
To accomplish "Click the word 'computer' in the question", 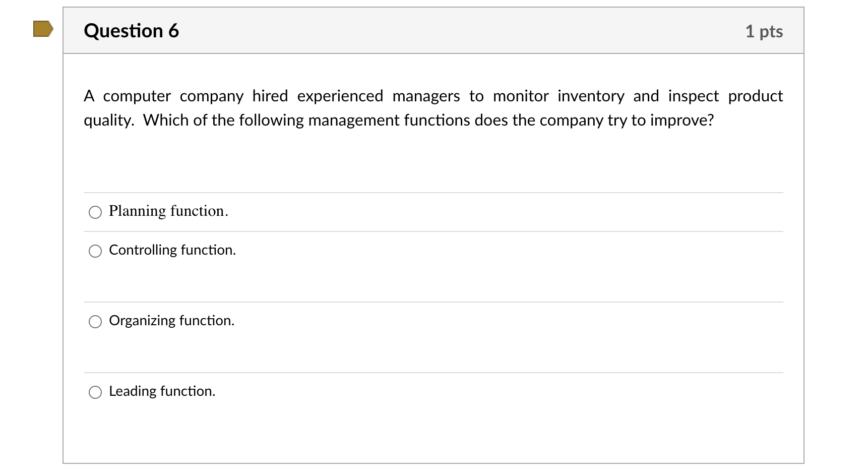I will click(x=137, y=96).
